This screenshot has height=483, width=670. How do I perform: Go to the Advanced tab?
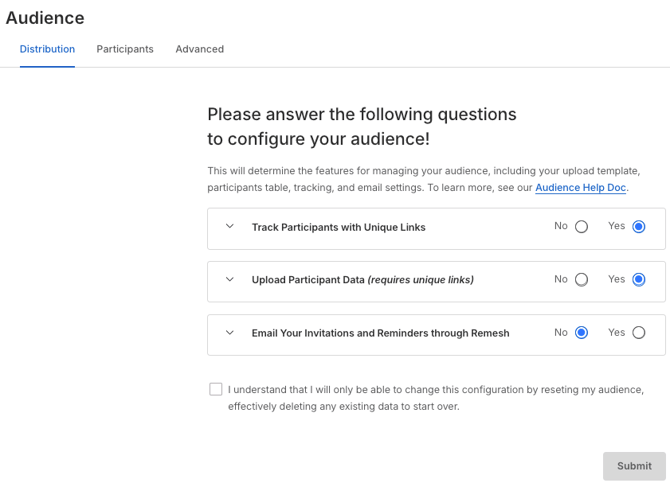tap(199, 49)
